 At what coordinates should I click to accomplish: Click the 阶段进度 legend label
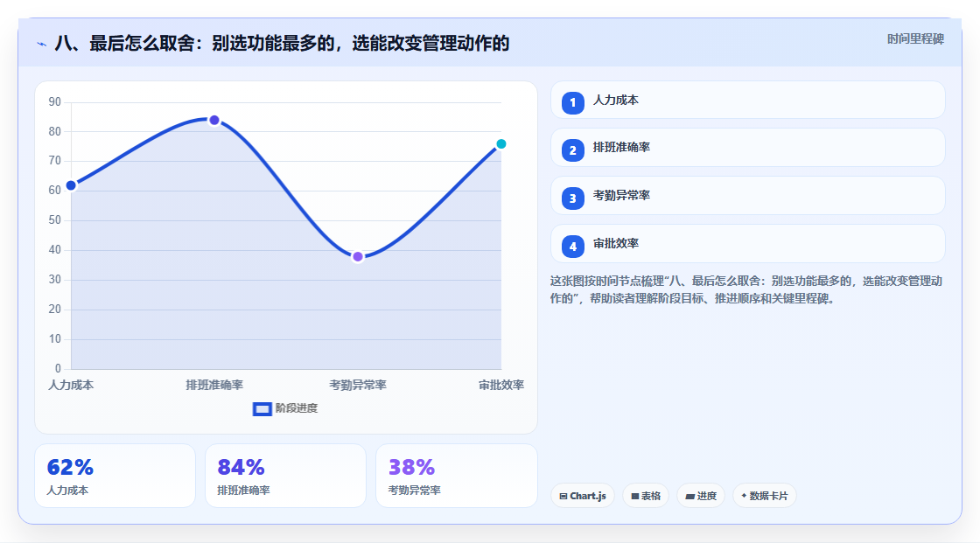[297, 408]
